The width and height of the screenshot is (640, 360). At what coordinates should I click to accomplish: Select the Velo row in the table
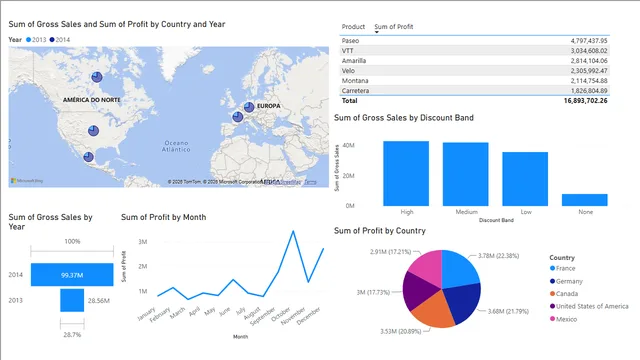475,71
